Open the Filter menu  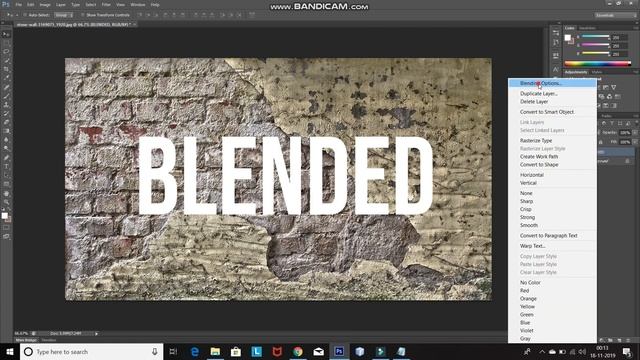click(x=106, y=4)
